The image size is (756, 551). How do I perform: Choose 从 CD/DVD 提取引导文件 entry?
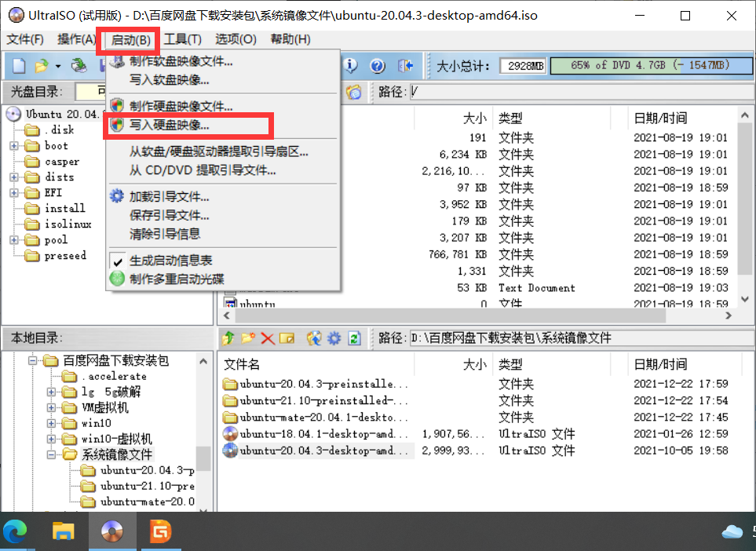coord(223,170)
